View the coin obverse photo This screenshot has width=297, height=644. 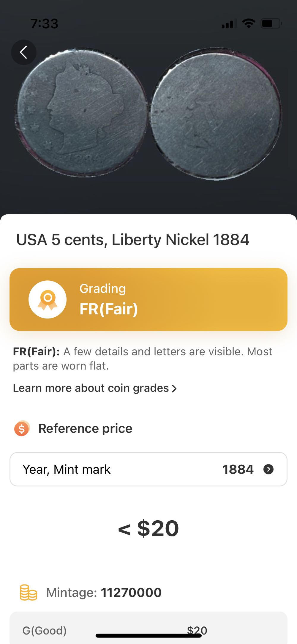click(81, 112)
